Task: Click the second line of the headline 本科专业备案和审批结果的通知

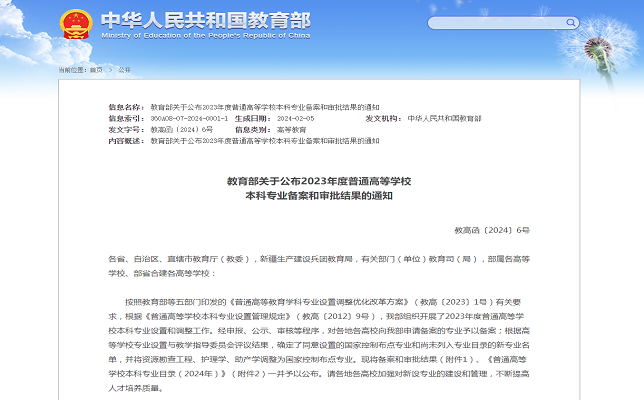Action: pos(319,197)
